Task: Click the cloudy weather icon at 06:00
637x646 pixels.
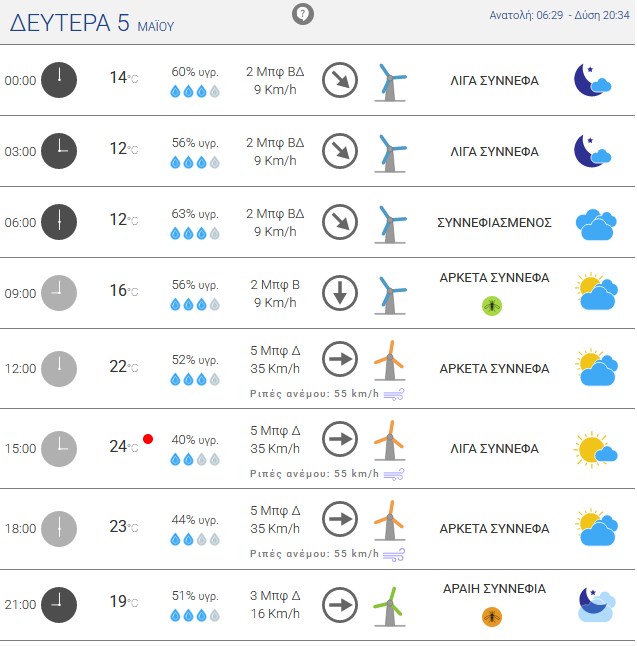Action: click(x=596, y=225)
